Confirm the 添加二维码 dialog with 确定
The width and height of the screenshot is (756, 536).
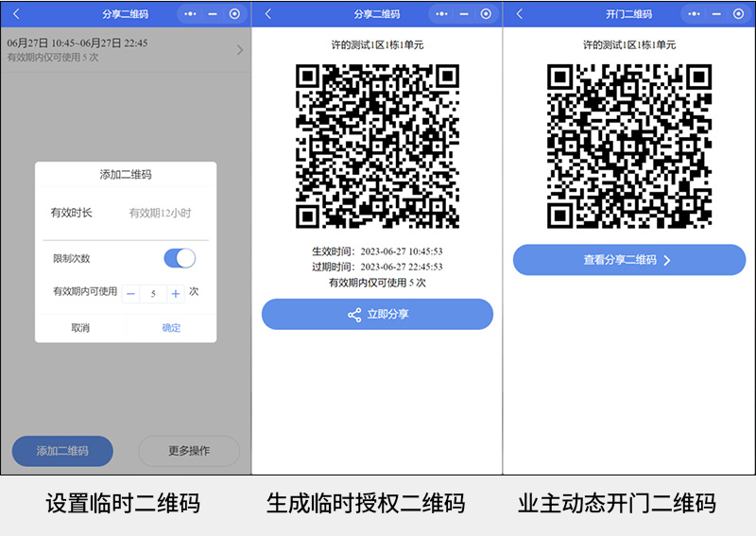[x=171, y=328]
